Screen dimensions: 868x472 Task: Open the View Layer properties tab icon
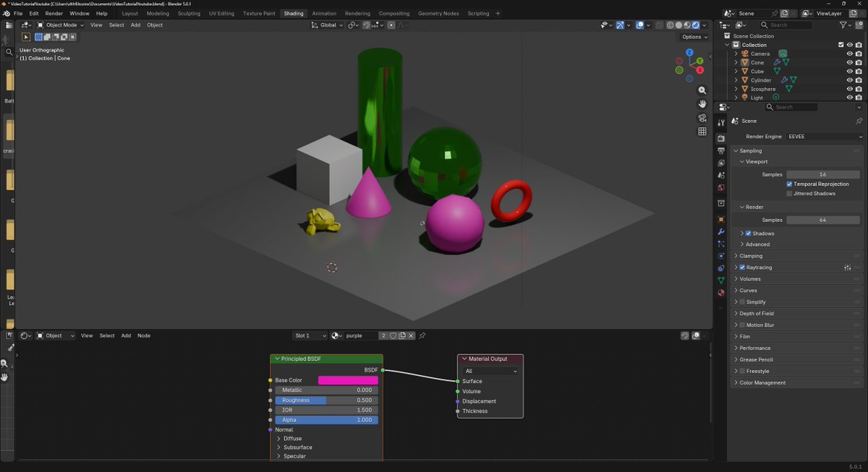point(720,163)
